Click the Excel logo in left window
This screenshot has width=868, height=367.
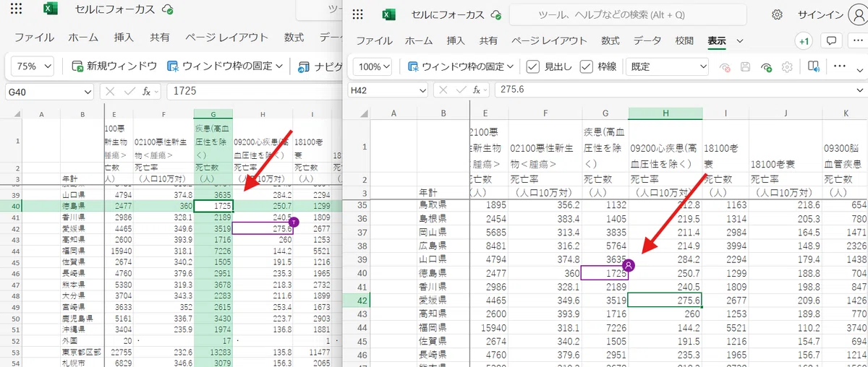point(49,9)
